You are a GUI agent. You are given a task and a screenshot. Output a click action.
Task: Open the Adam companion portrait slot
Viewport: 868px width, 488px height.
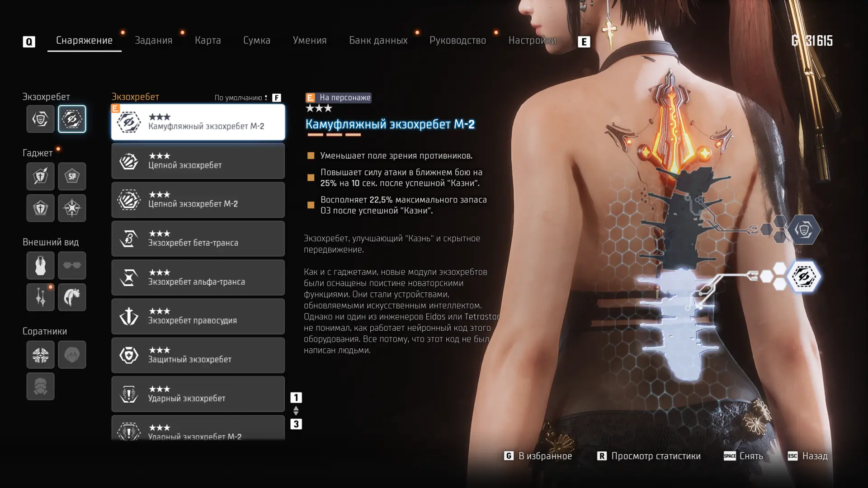(x=72, y=354)
